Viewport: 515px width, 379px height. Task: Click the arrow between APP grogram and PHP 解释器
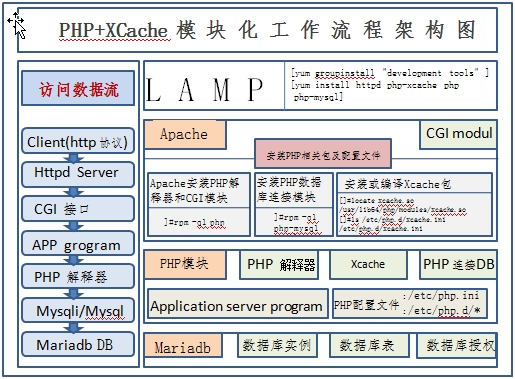(x=74, y=260)
